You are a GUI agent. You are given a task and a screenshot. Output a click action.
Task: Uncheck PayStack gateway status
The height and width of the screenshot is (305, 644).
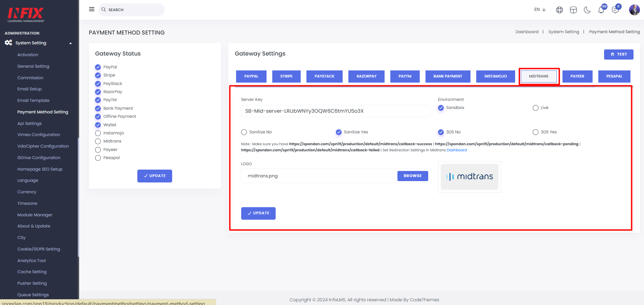(98, 84)
